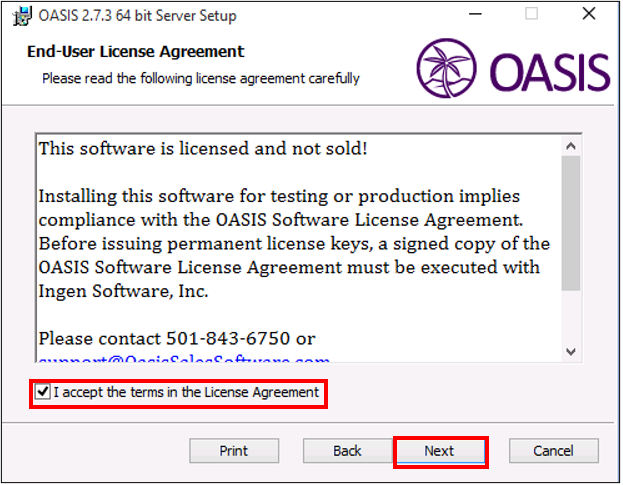
Task: Click the license scrollbar up arrow
Action: click(x=571, y=147)
